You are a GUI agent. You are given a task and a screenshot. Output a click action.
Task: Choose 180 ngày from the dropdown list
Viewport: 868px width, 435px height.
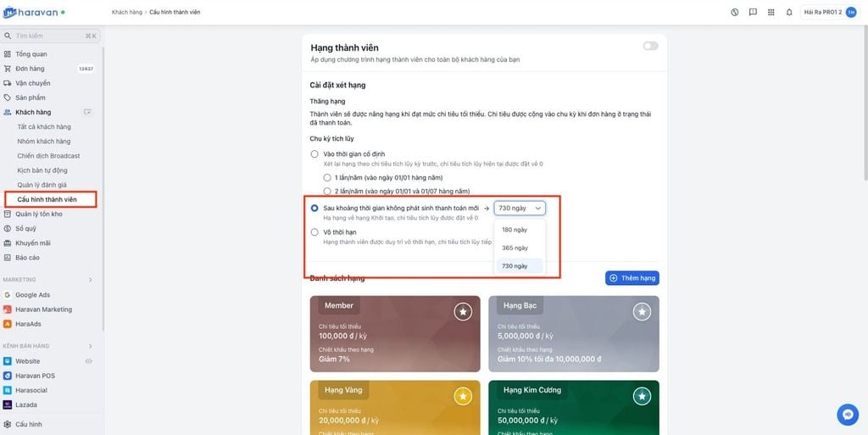tap(515, 230)
